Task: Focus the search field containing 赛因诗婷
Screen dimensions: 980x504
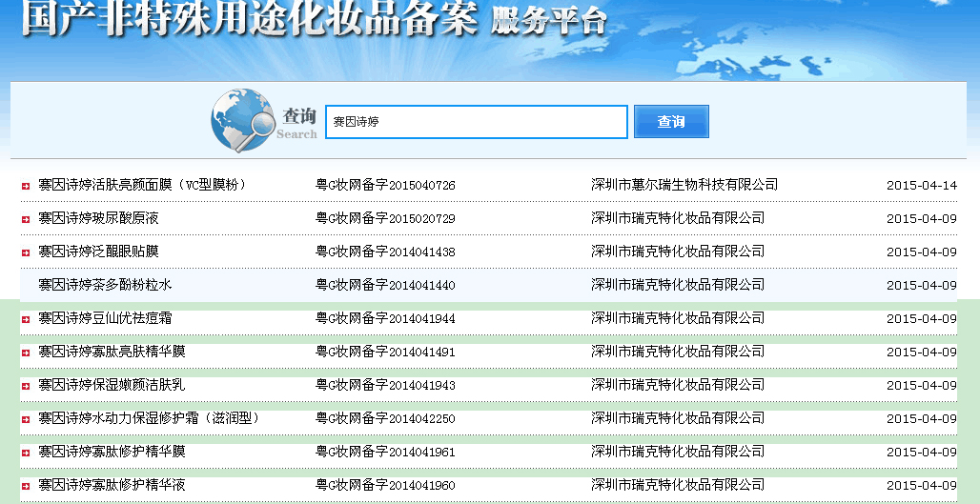Action: [x=477, y=122]
